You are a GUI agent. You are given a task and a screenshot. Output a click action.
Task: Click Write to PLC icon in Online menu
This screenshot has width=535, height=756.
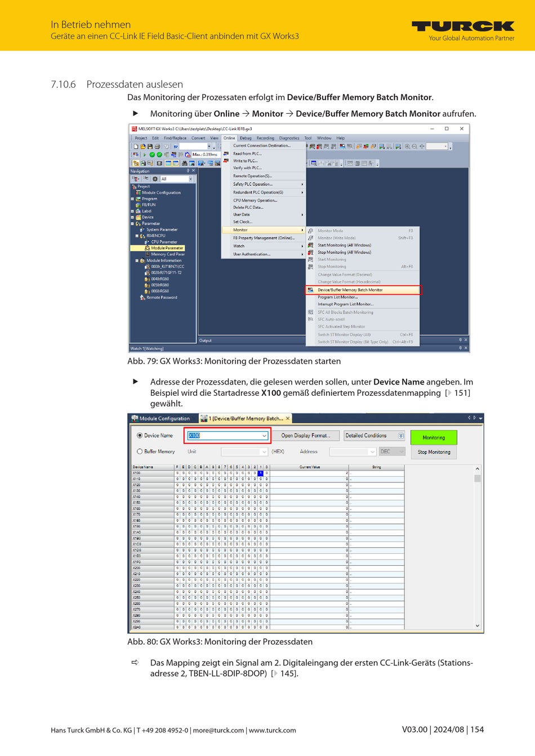(x=226, y=160)
